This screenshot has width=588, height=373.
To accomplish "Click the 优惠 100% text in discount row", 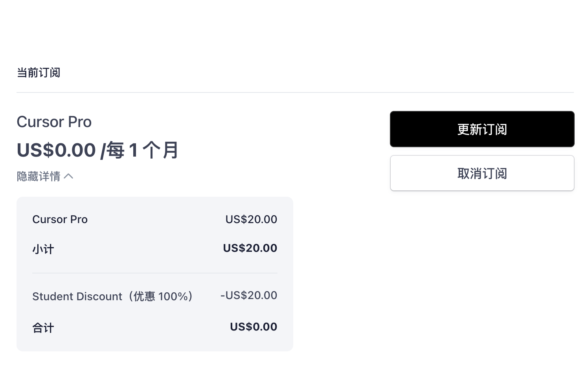I will 162,296.
